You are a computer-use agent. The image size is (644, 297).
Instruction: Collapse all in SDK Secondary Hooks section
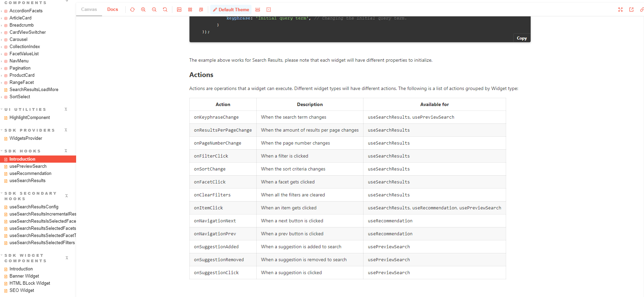pyautogui.click(x=67, y=196)
